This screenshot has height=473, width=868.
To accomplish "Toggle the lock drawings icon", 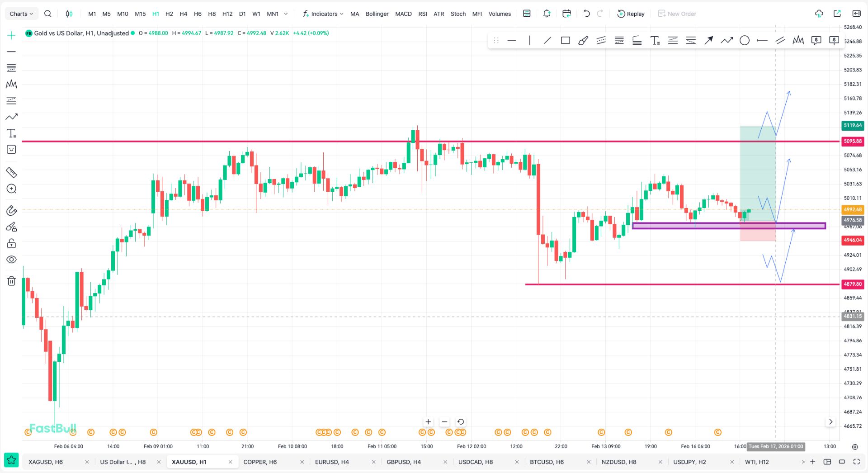I will click(11, 244).
